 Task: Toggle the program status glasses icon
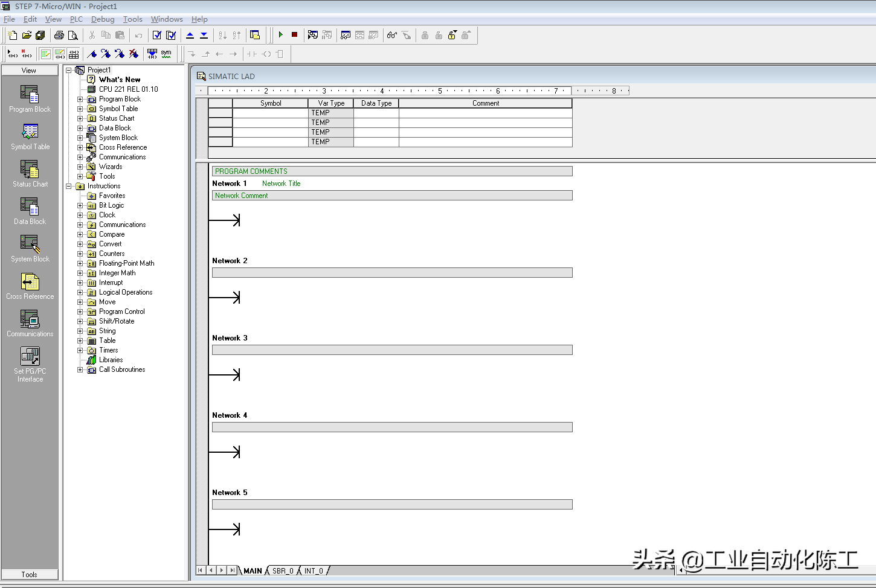point(392,35)
